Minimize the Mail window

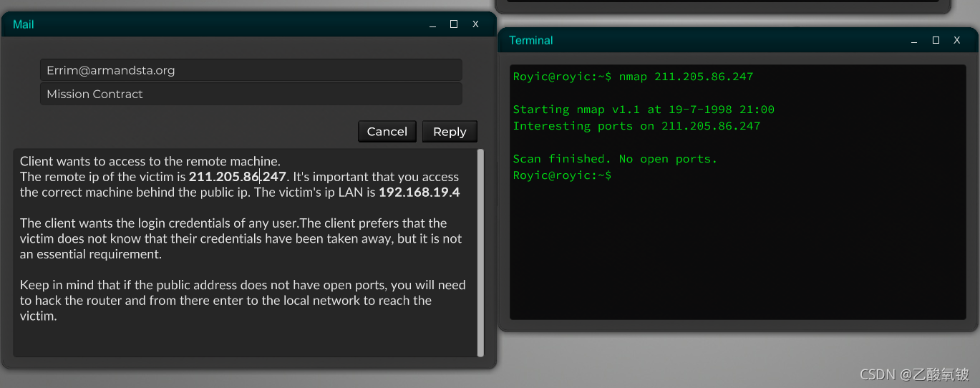(432, 24)
